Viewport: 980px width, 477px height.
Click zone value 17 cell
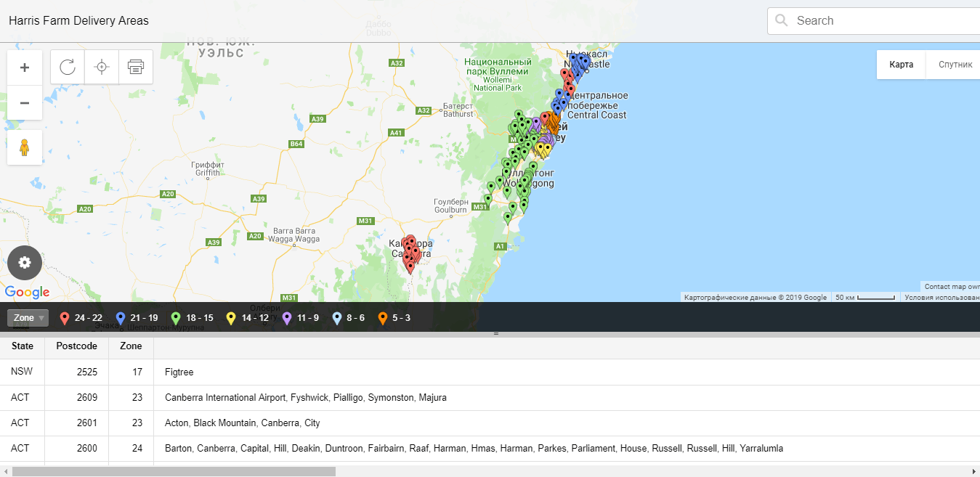[x=131, y=372]
